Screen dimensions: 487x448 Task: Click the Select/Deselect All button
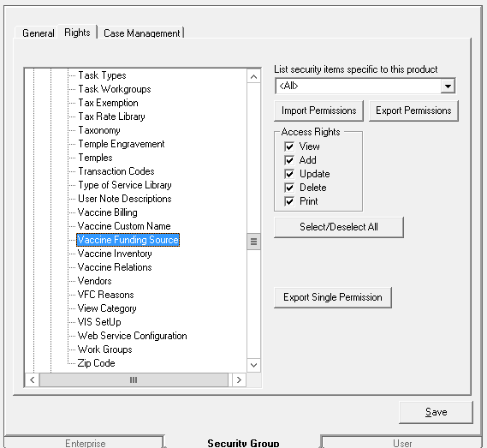tap(339, 227)
